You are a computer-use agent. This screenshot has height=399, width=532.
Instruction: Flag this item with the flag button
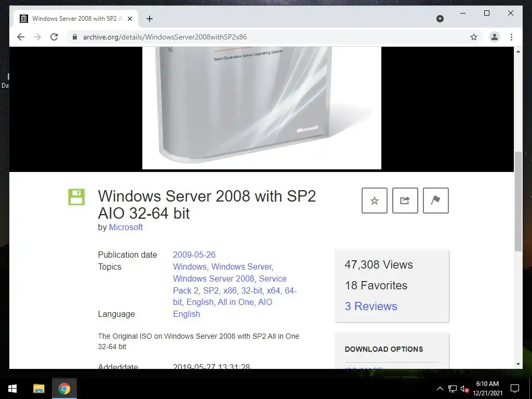point(436,201)
